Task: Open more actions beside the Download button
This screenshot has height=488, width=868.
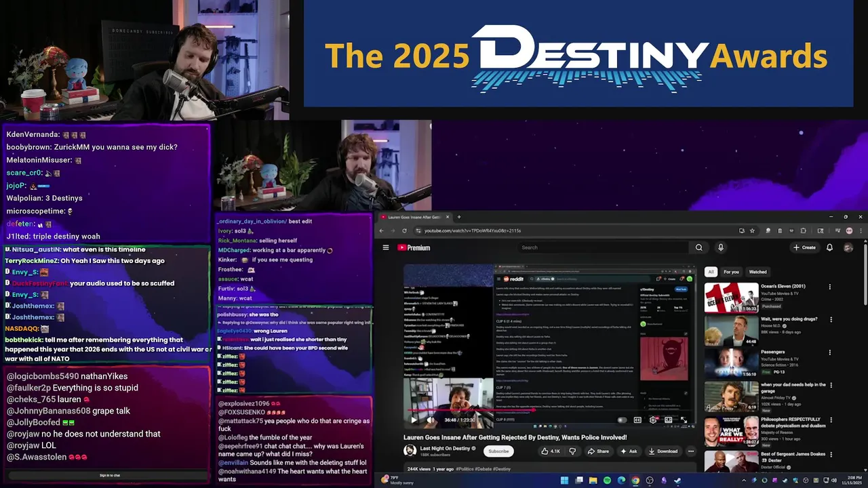Action: pos(691,451)
